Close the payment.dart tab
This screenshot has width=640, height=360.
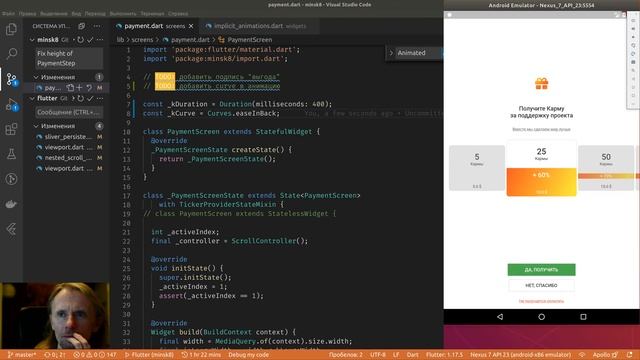(191, 26)
